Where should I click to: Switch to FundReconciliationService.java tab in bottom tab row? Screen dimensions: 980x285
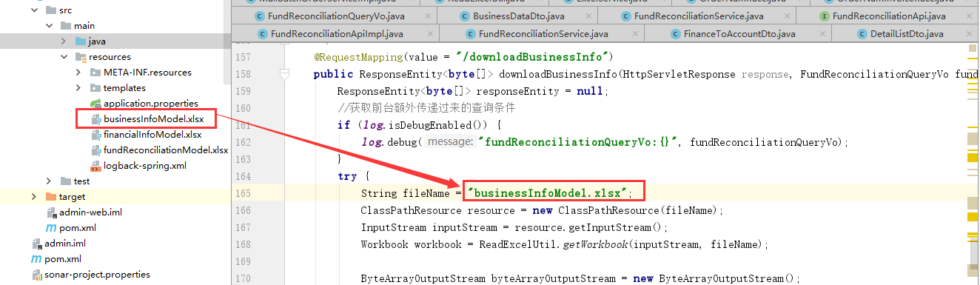coord(542,34)
